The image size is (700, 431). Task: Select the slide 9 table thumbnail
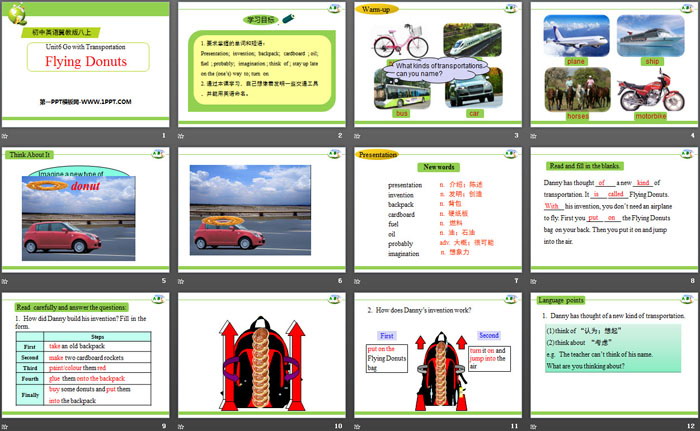(x=87, y=360)
